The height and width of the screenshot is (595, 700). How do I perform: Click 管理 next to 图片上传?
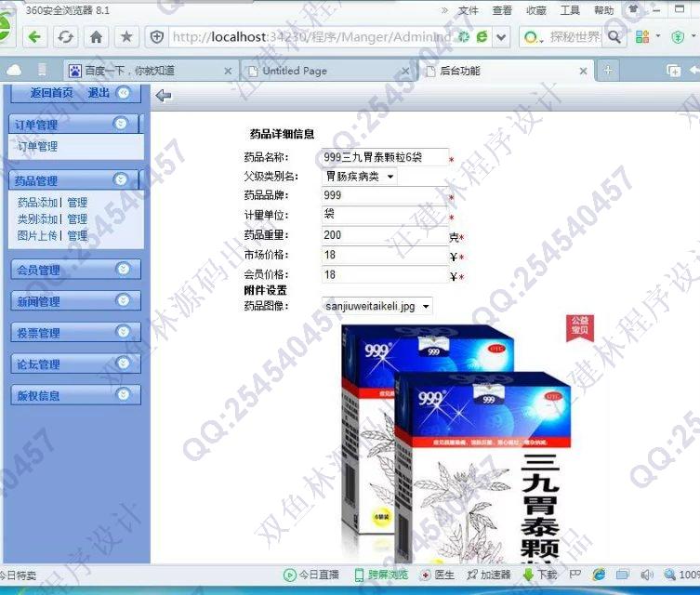tap(77, 236)
